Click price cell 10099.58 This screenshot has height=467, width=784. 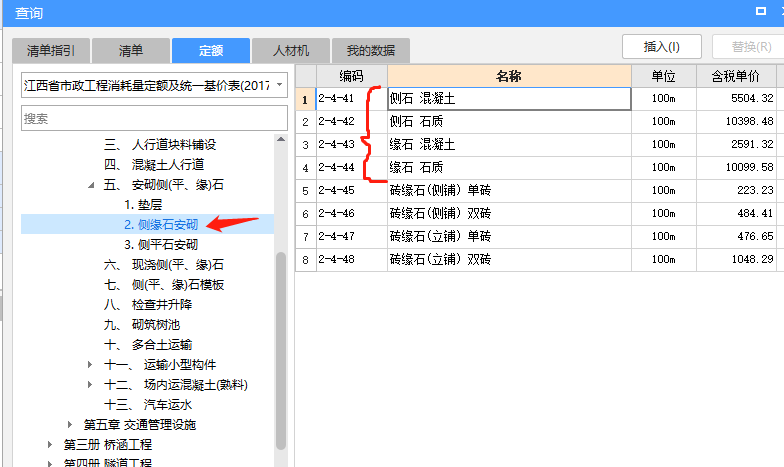[736, 168]
